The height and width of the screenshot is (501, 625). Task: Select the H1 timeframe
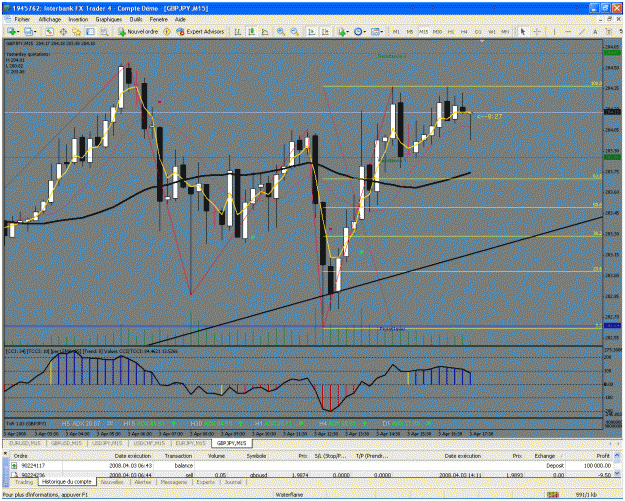tap(451, 31)
